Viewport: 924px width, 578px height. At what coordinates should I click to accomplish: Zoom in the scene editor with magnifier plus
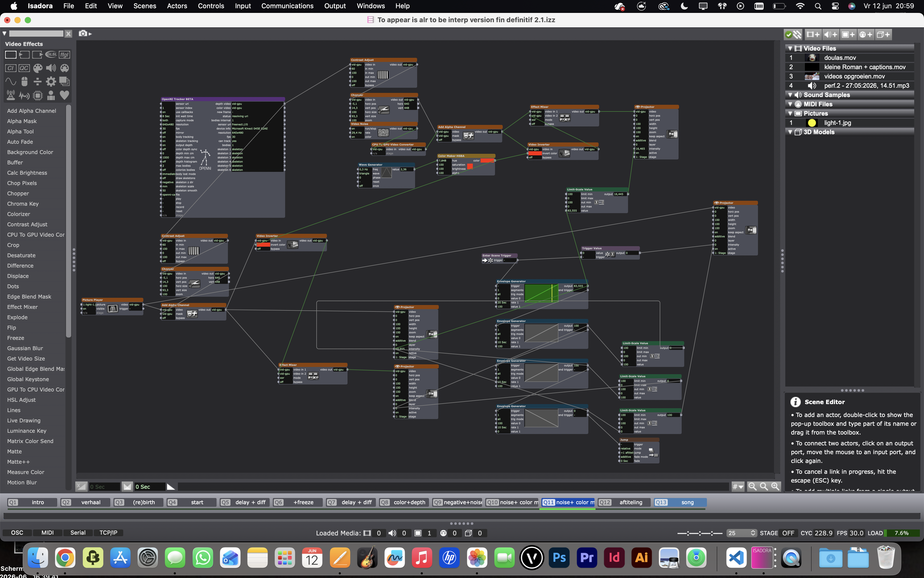click(x=775, y=486)
